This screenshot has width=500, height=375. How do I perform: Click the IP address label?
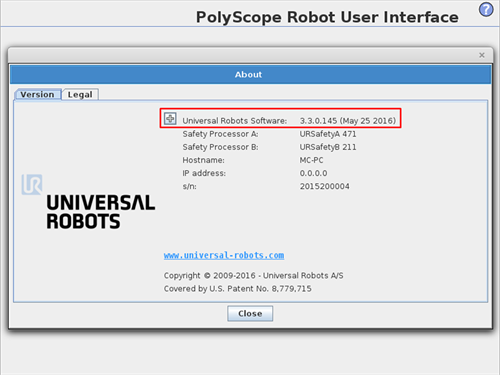point(204,173)
